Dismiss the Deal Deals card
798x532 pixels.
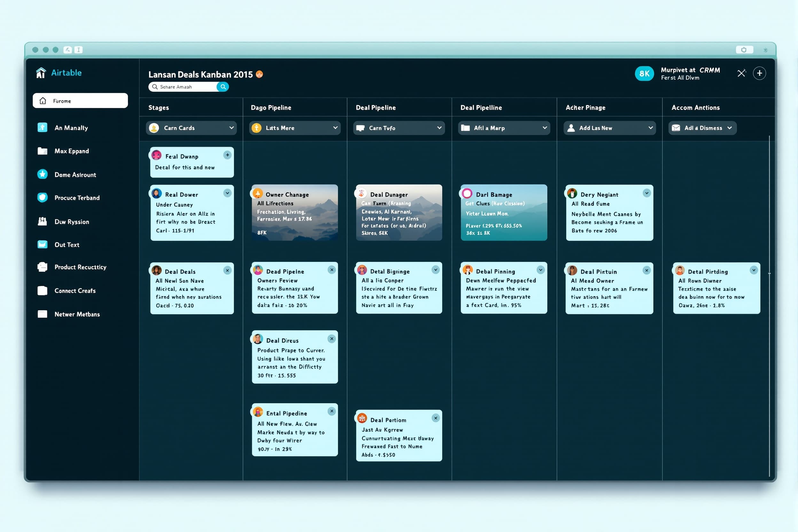pos(227,270)
